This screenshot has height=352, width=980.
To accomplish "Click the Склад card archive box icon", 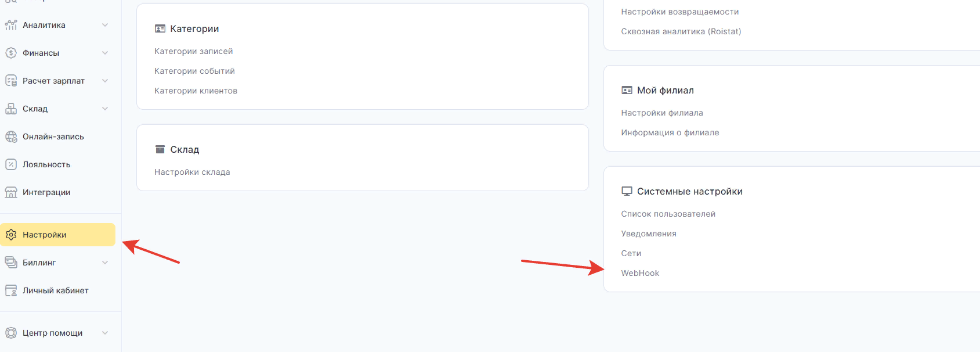I will [160, 149].
